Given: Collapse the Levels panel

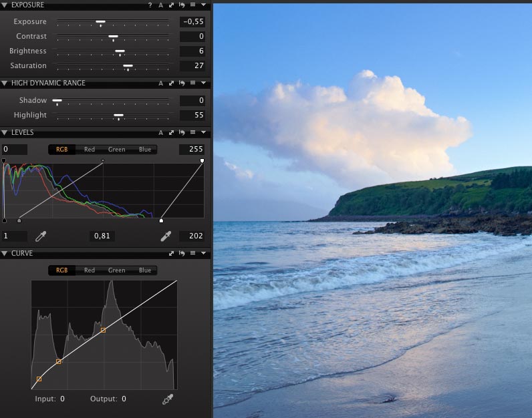Looking at the screenshot, I should click(x=5, y=133).
